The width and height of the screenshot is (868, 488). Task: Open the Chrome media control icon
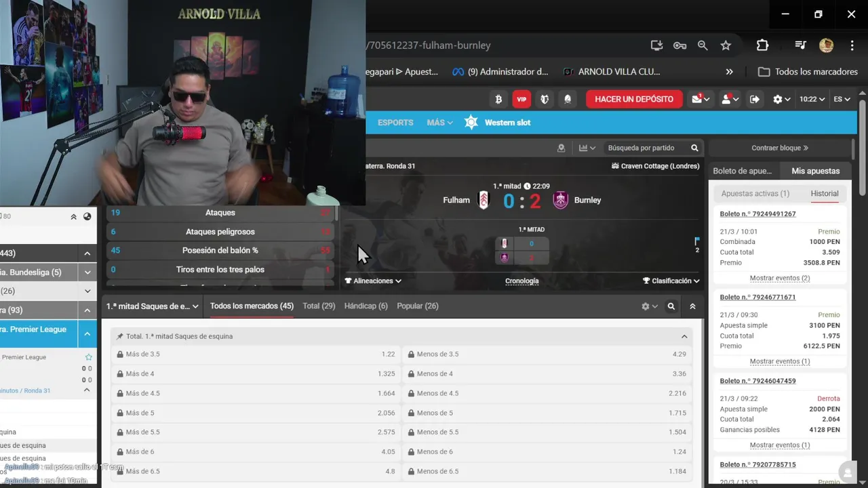click(x=801, y=45)
